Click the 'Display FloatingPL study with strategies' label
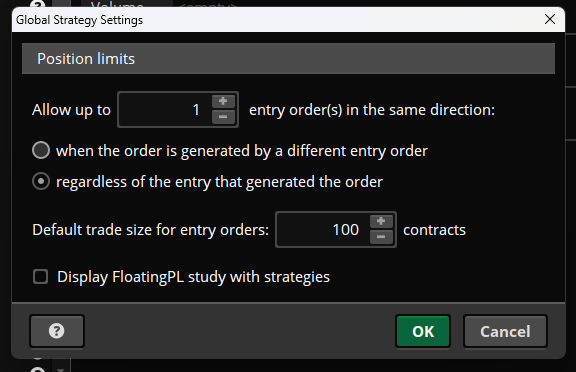This screenshot has height=372, width=576. 193,277
